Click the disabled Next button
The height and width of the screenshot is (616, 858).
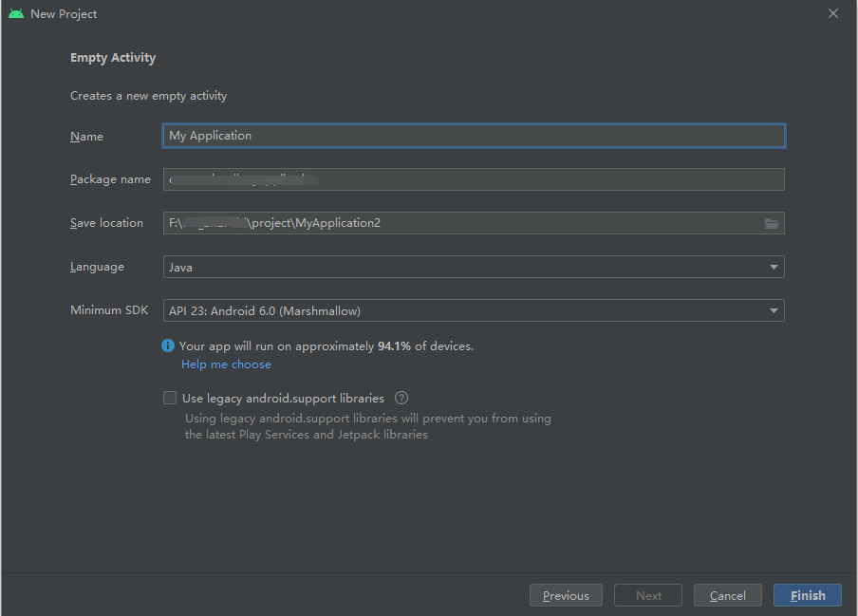(648, 595)
